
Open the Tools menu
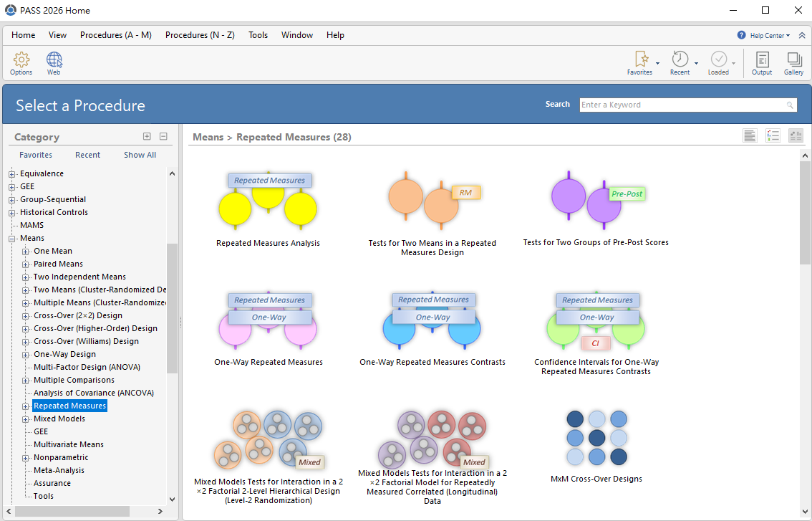258,35
